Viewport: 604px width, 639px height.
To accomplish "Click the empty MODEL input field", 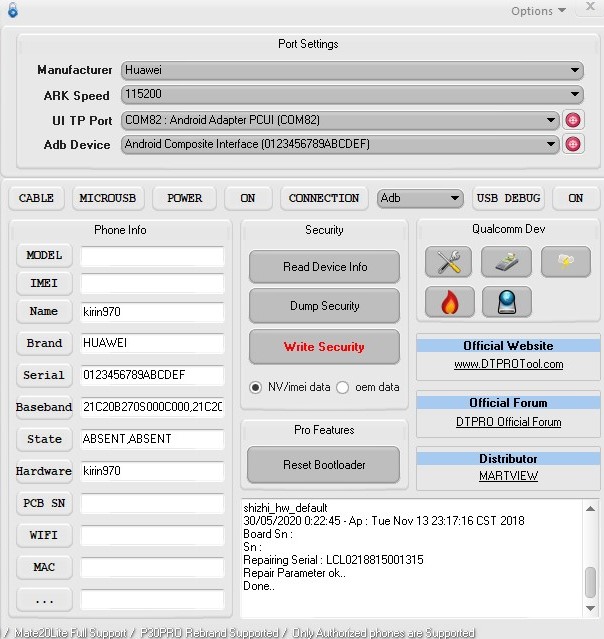I will pyautogui.click(x=152, y=256).
